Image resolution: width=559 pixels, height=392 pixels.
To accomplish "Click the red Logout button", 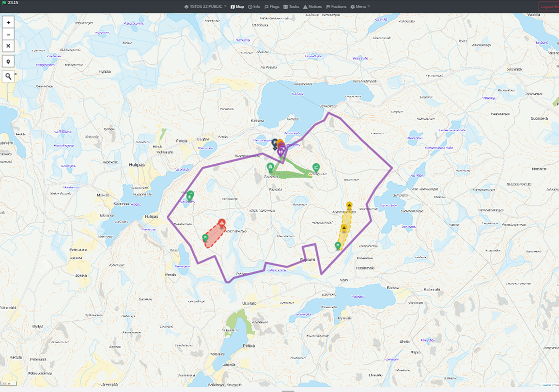I will coord(548,6).
